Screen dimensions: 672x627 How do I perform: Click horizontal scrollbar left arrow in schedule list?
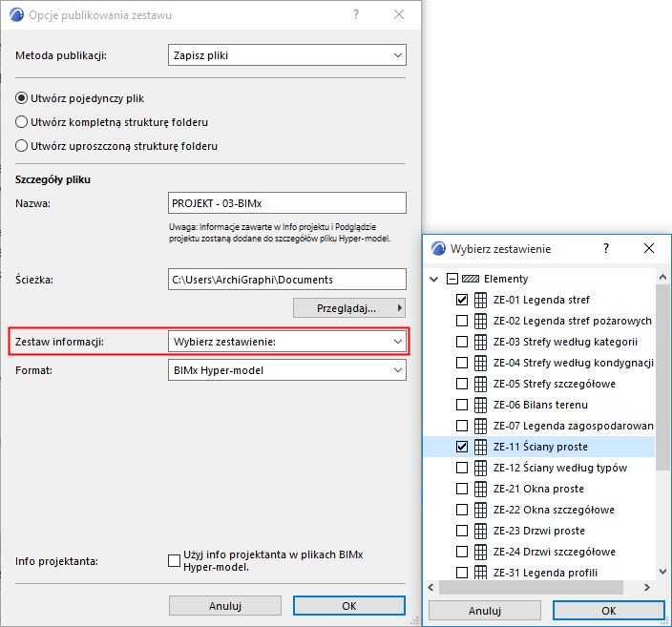(x=430, y=587)
